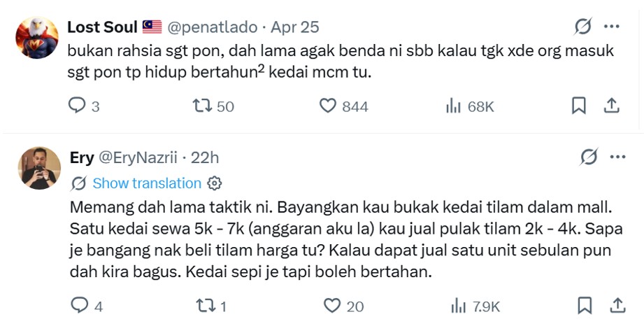The width and height of the screenshot is (644, 324).
Task: Open Ery's profile avatar
Action: 38,168
